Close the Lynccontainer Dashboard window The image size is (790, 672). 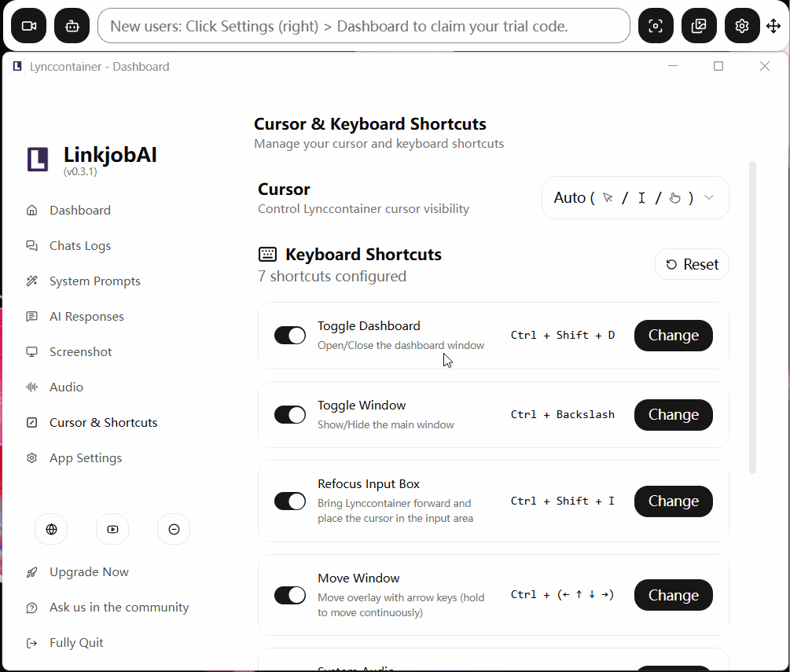tap(764, 66)
